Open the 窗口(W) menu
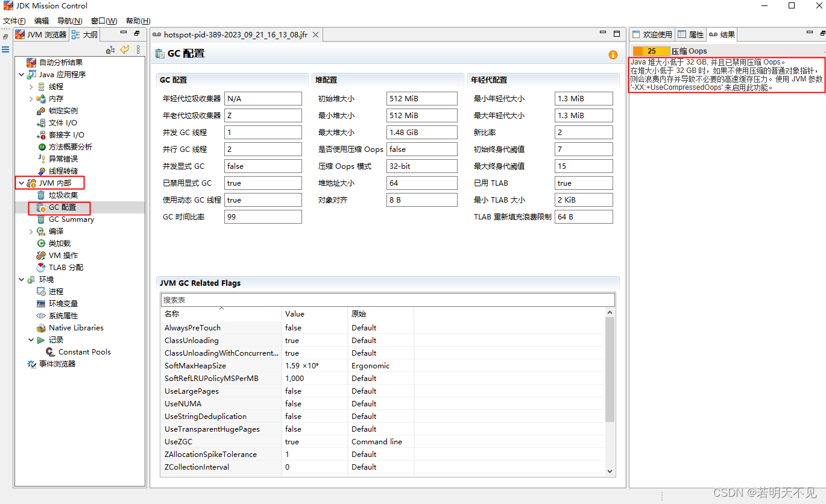 click(x=103, y=20)
